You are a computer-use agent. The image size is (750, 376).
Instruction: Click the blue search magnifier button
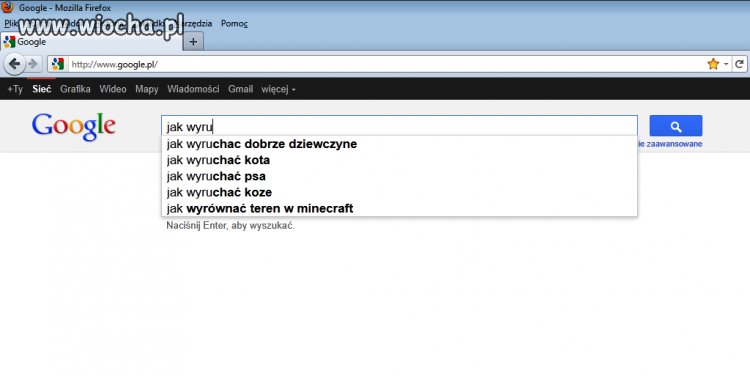[x=675, y=126]
